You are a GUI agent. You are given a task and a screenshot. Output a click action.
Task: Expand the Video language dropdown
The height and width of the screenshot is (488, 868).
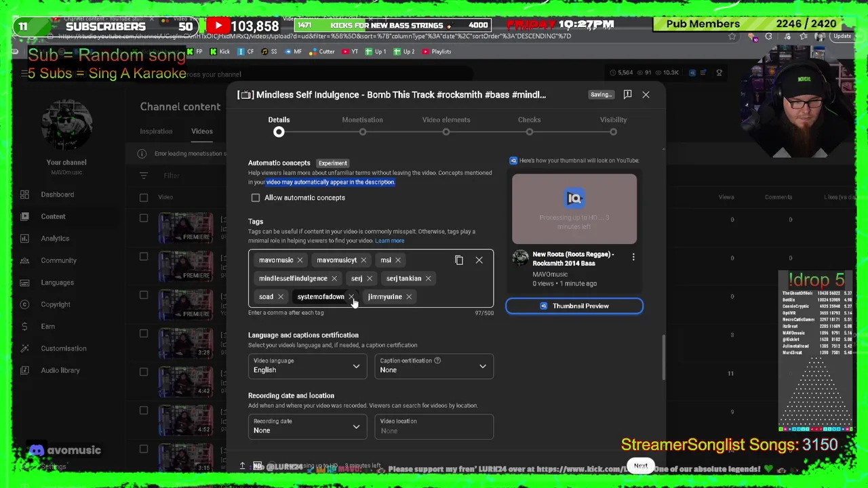click(x=307, y=366)
